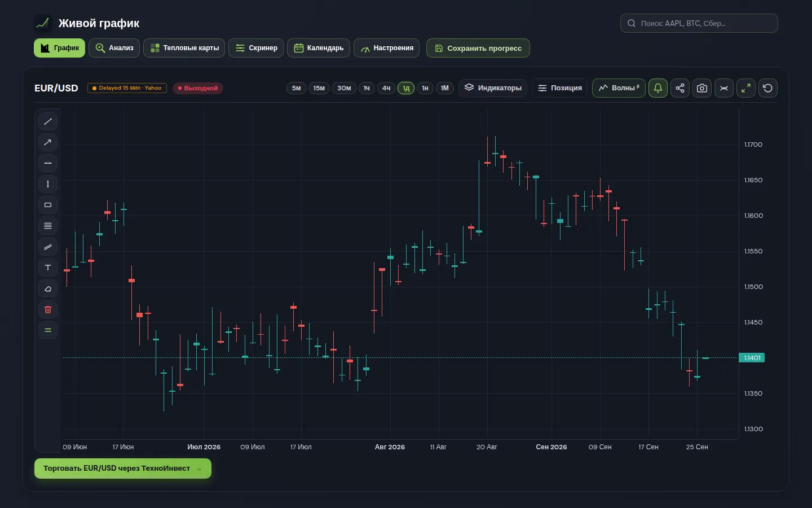Focus the ticker search field
Image resolution: width=812 pixels, height=508 pixels.
[699, 23]
